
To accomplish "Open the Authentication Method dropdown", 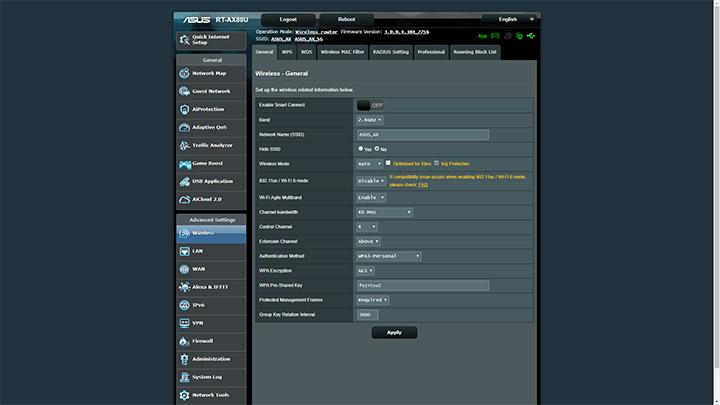I will tap(388, 255).
